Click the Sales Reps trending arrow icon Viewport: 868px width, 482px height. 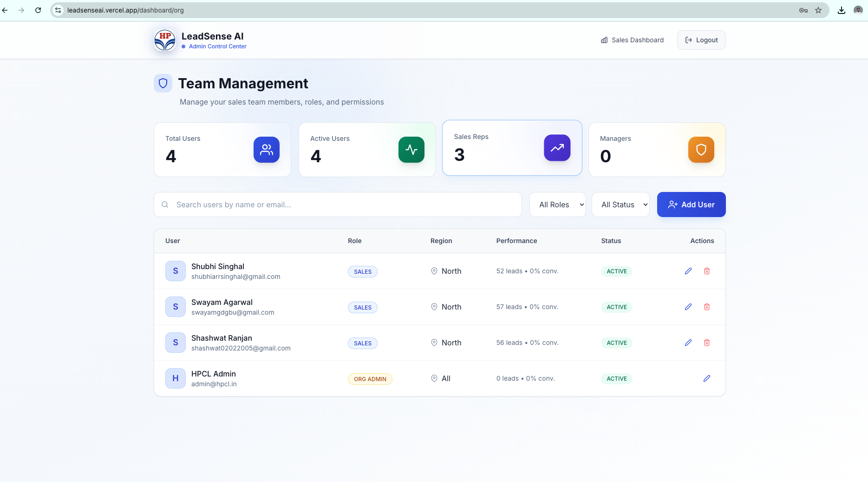click(x=557, y=148)
